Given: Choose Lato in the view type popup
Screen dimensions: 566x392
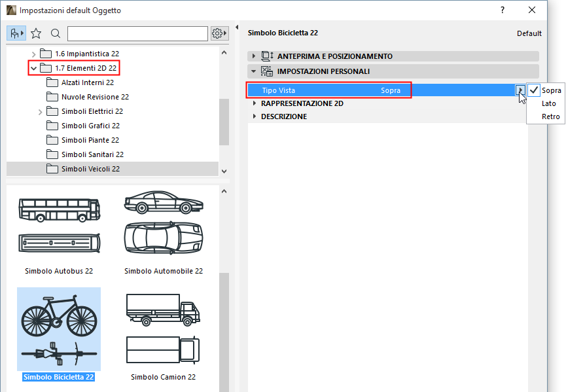Looking at the screenshot, I should [x=546, y=103].
